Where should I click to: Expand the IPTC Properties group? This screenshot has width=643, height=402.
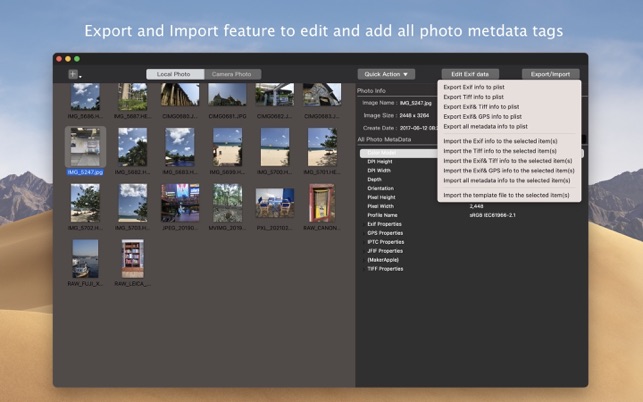363,242
